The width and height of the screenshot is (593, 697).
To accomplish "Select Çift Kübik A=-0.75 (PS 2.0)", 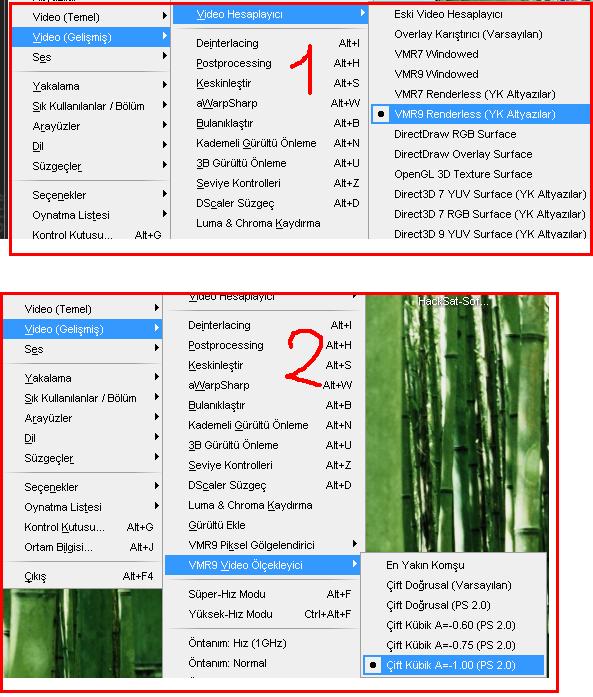I will tap(453, 645).
